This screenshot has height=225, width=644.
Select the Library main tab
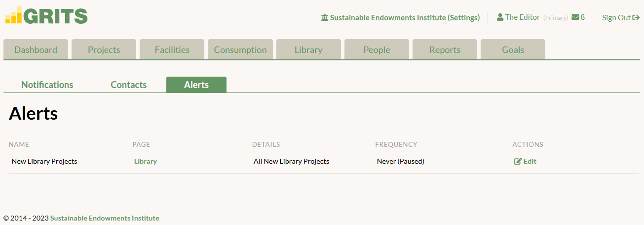(x=308, y=49)
